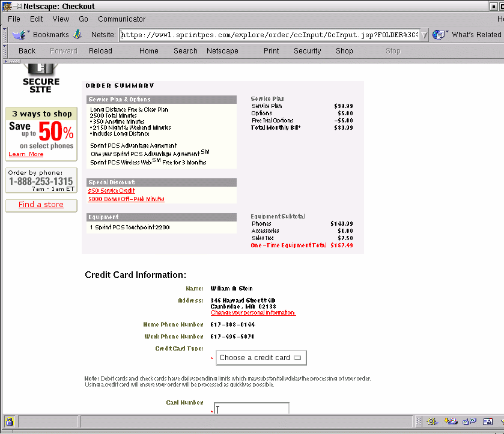The image size is (504, 434).
Task: Click the What's Related label
Action: coord(476,35)
